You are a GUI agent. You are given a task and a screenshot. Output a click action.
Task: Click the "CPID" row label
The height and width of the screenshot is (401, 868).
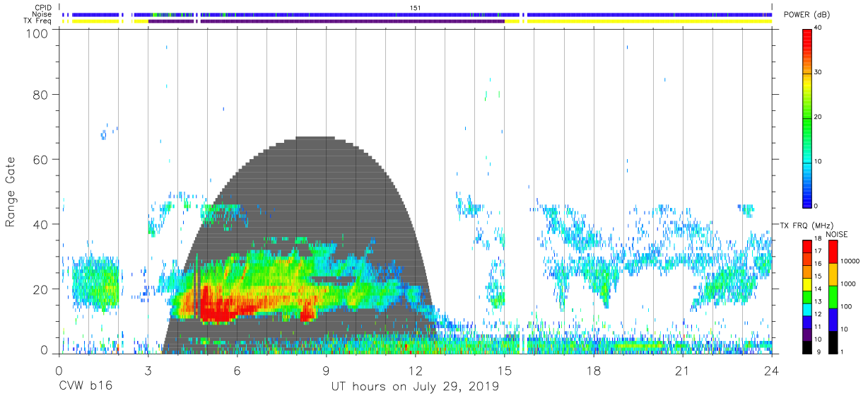click(44, 7)
